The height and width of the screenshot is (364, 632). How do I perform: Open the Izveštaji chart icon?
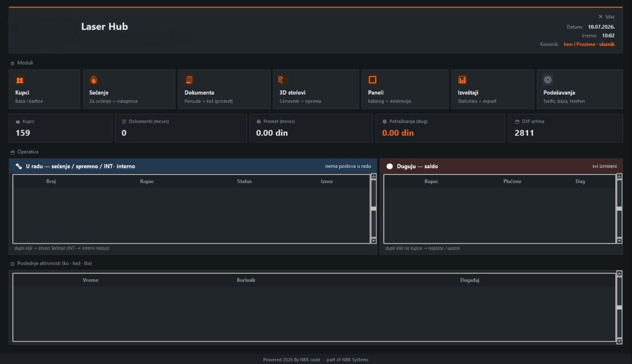[x=462, y=80]
